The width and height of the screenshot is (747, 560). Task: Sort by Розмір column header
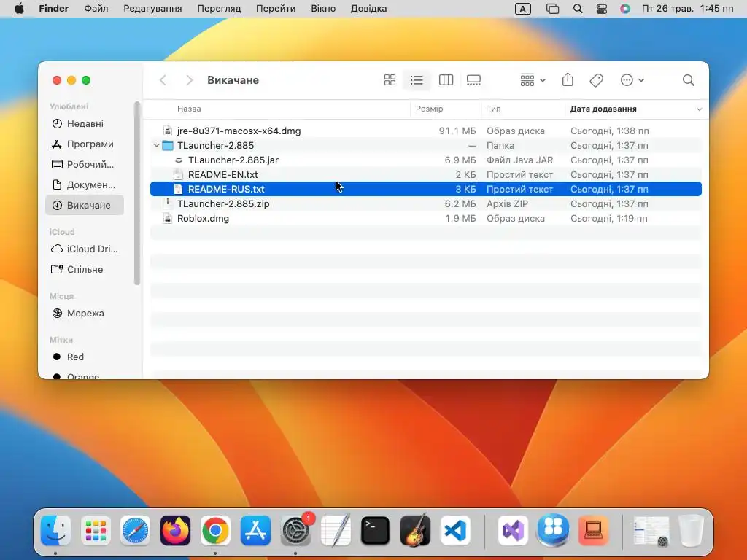(429, 109)
